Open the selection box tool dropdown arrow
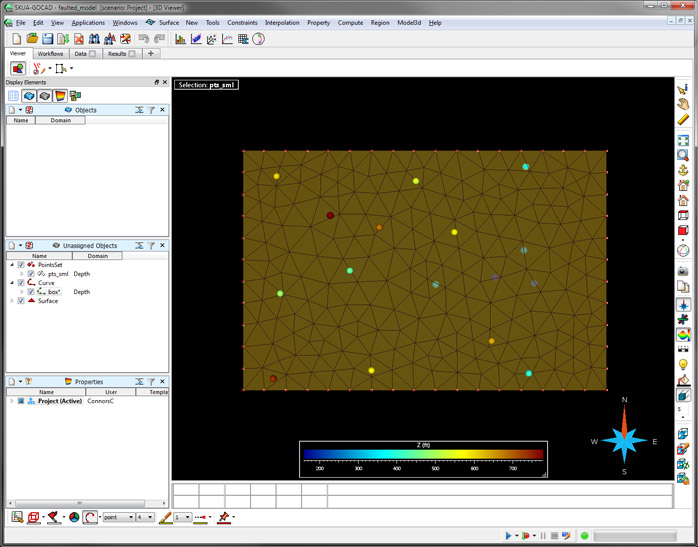Image resolution: width=698 pixels, height=547 pixels. pos(71,69)
